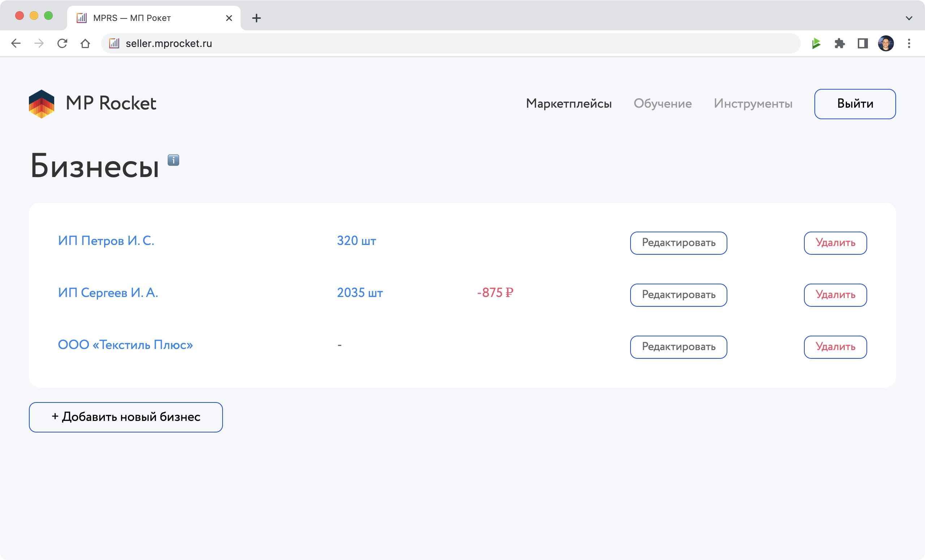Toggle the browser side panel icon

coord(863,44)
